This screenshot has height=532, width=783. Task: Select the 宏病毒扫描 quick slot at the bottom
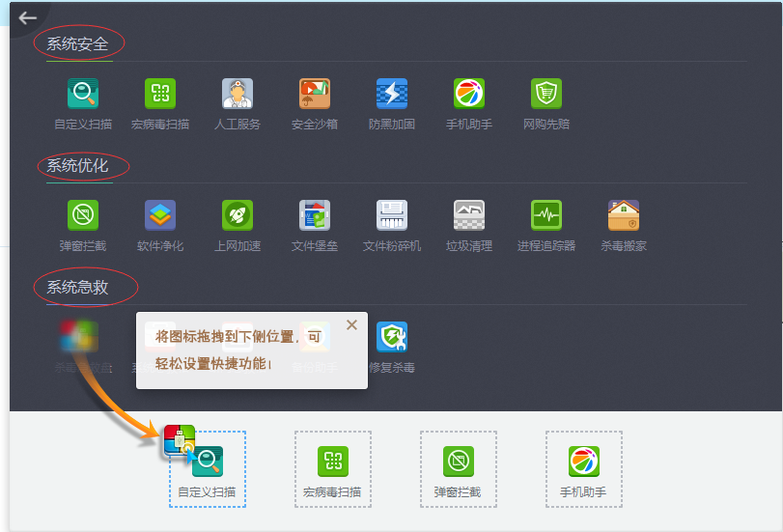coord(333,469)
